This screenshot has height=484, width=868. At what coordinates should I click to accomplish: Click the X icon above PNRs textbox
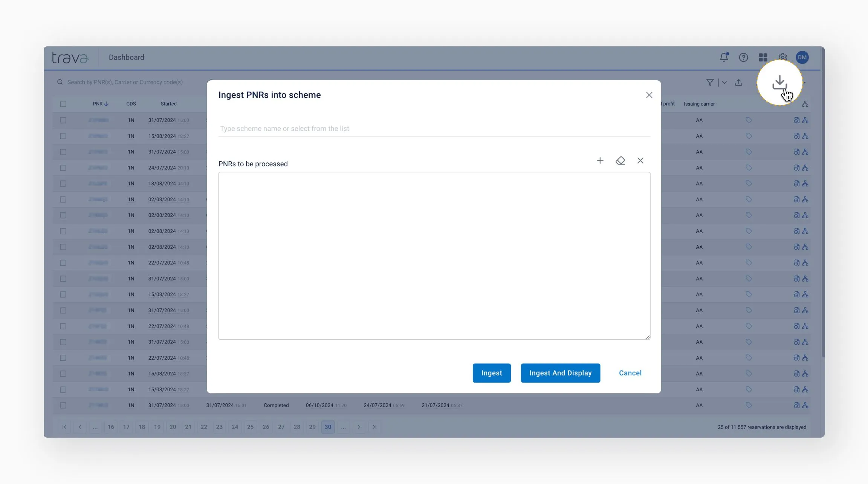[640, 161]
